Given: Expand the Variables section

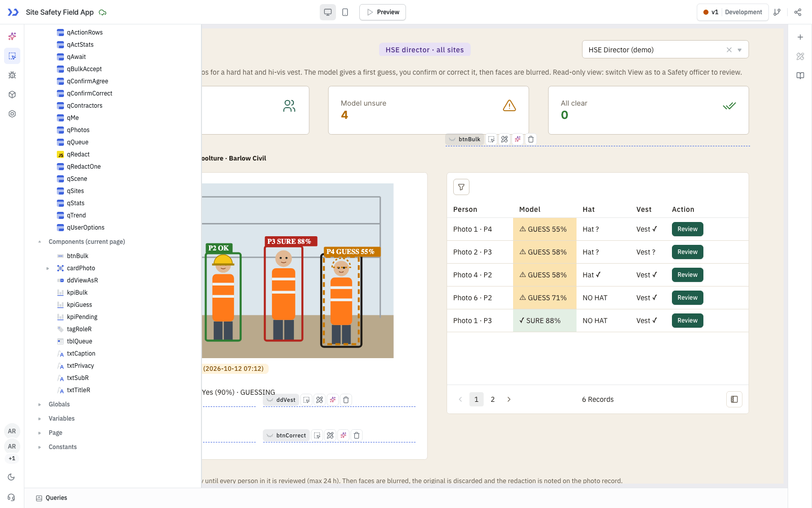Looking at the screenshot, I should tap(40, 419).
